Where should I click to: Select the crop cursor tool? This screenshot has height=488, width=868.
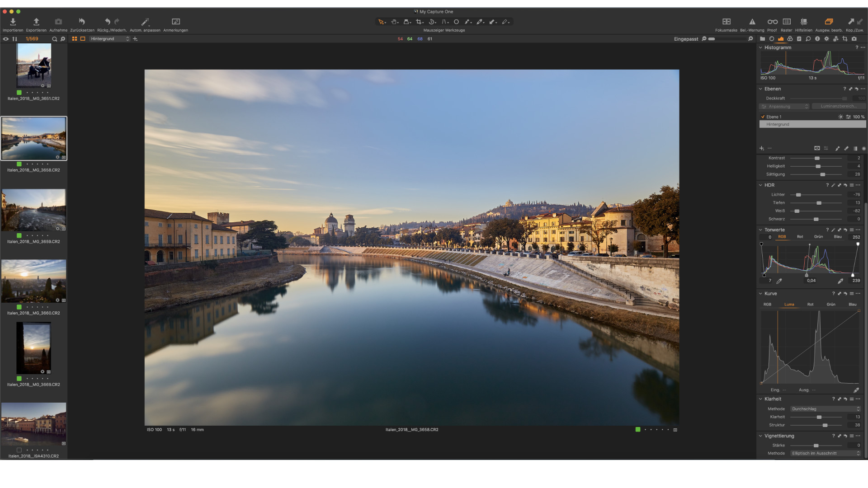point(420,22)
